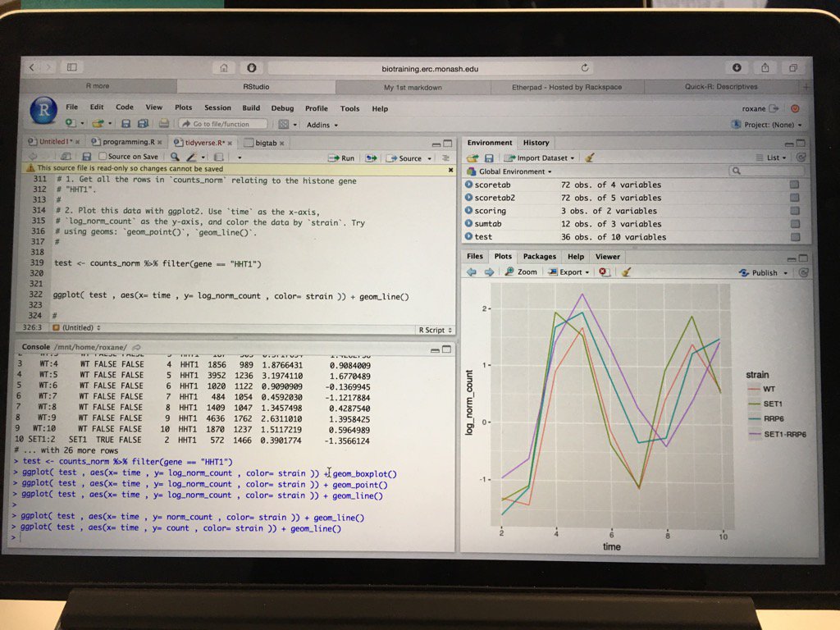
Task: Click the show in new window icon
Action: [x=66, y=157]
